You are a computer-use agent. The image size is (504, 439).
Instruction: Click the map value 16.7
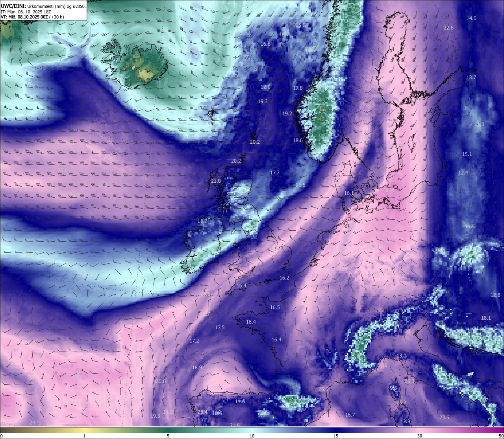[350, 415]
